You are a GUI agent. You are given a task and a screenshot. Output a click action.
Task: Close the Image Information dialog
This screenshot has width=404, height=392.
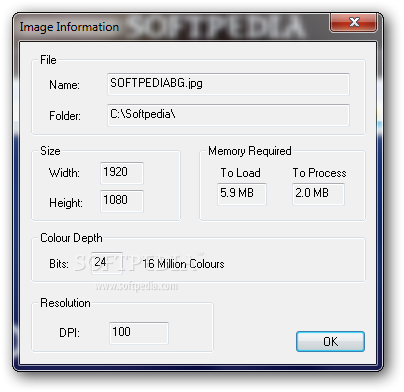(354, 22)
